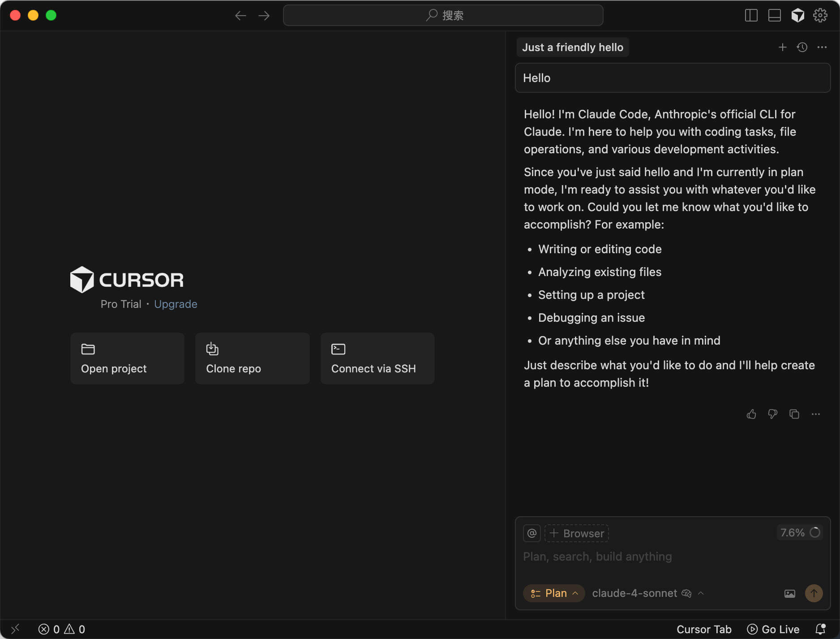Copy Claude's response using the copy icon

tap(794, 414)
